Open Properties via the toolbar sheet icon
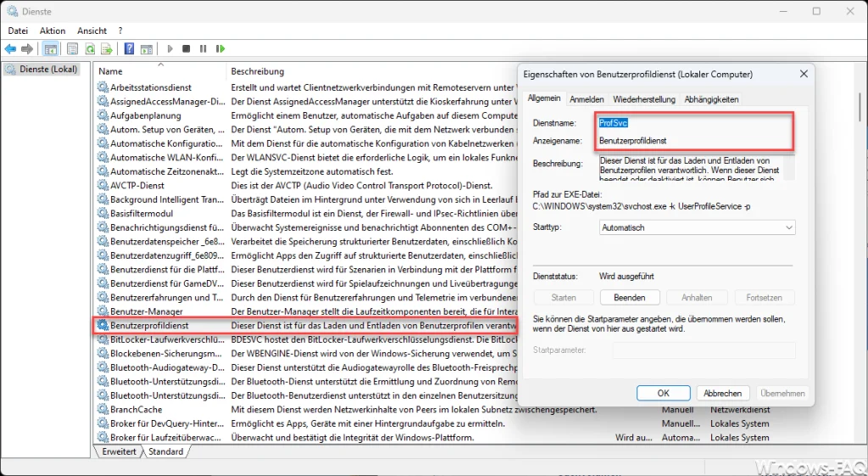This screenshot has width=868, height=476. (72, 48)
